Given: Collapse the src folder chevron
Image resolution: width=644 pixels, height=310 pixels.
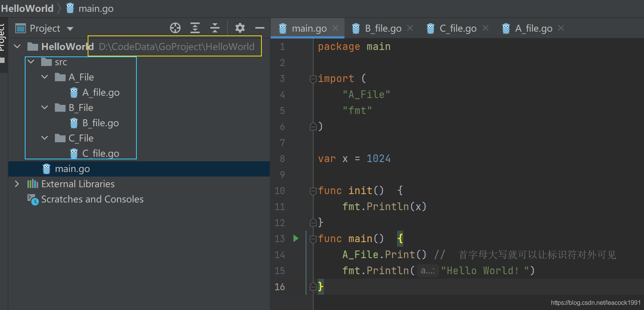Looking at the screenshot, I should (31, 61).
